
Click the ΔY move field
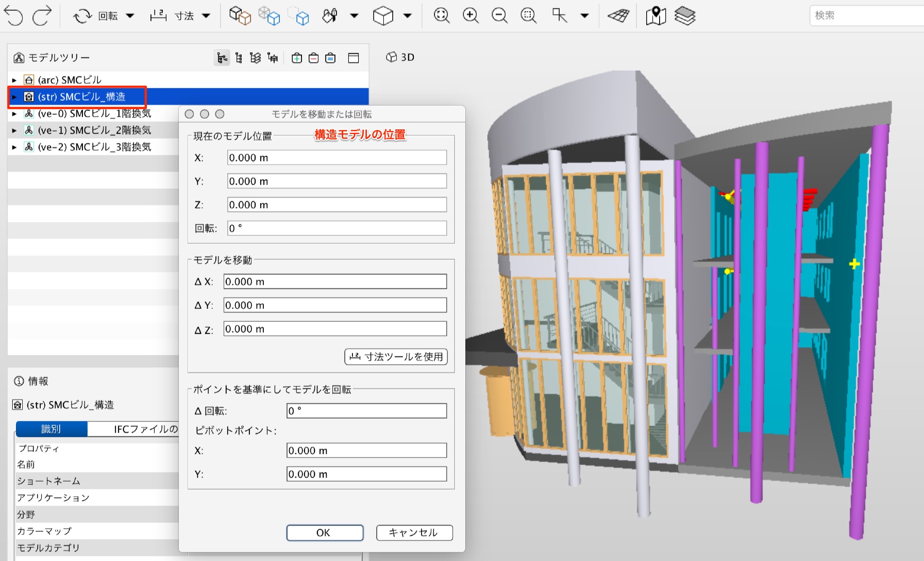[x=335, y=305]
